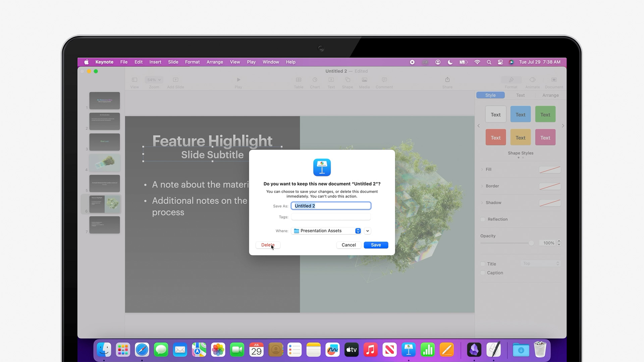The width and height of the screenshot is (644, 362).
Task: Add a Comment using the toolbar icon
Action: [x=384, y=80]
